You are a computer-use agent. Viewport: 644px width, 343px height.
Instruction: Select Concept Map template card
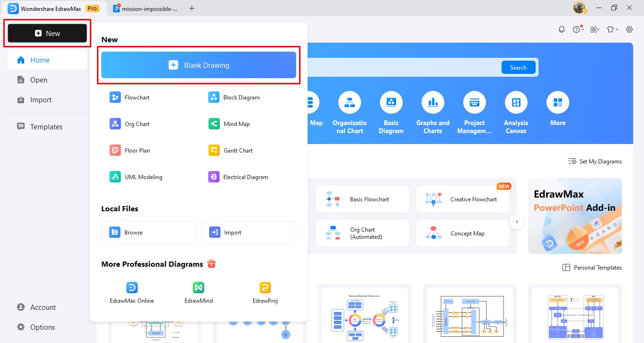click(x=463, y=233)
